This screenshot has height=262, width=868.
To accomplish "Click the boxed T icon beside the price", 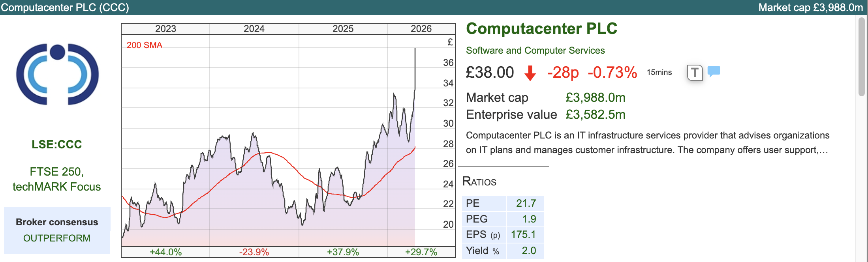I will pos(695,73).
